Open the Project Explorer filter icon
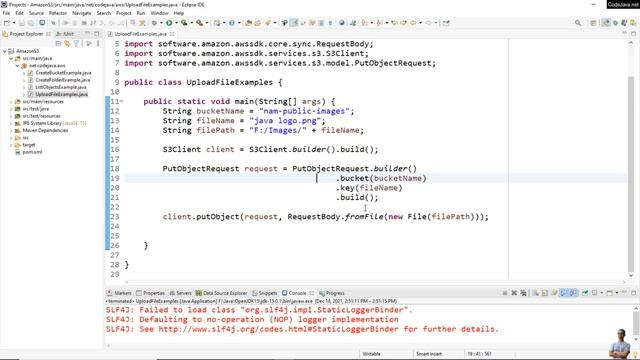Image resolution: width=640 pixels, height=360 pixels. tap(76, 43)
